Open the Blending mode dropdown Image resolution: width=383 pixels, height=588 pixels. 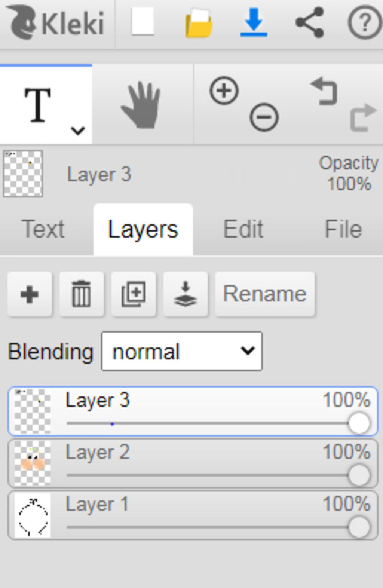[182, 351]
